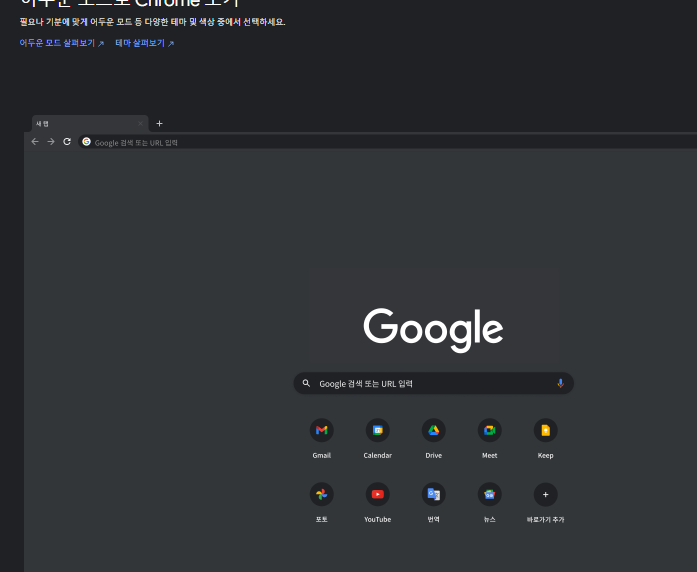Open the 어두운 모드 살펴보기 link
Screen dimensions: 697x572
tap(61, 43)
